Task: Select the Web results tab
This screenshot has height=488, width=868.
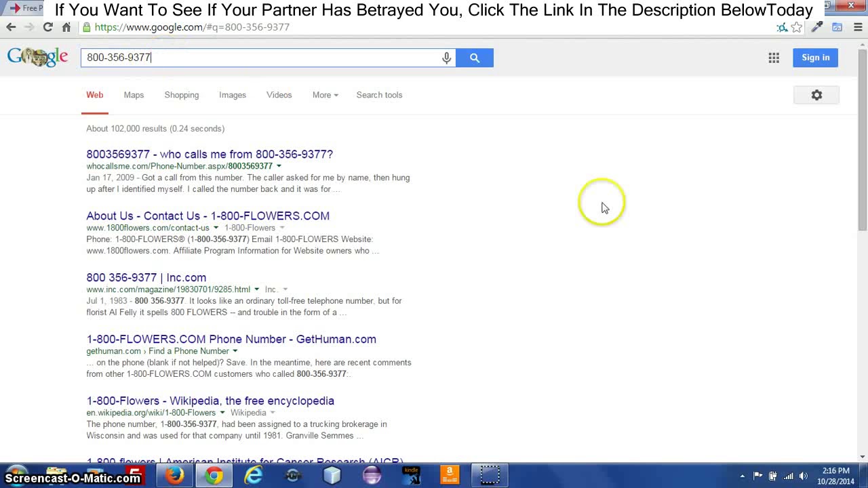Action: [94, 95]
